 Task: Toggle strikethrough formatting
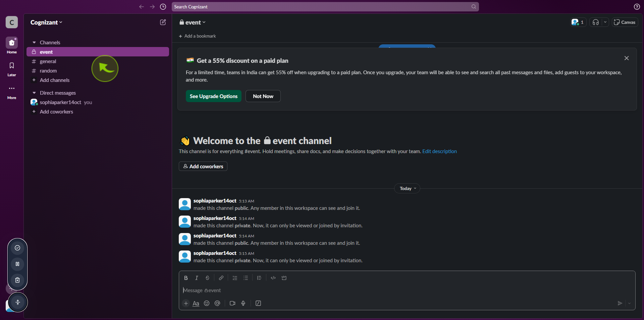tap(207, 278)
